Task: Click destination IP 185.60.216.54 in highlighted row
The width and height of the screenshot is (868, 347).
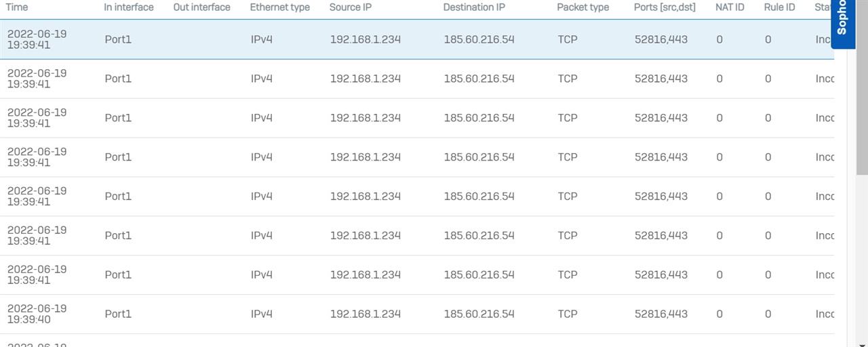Action: tap(479, 39)
